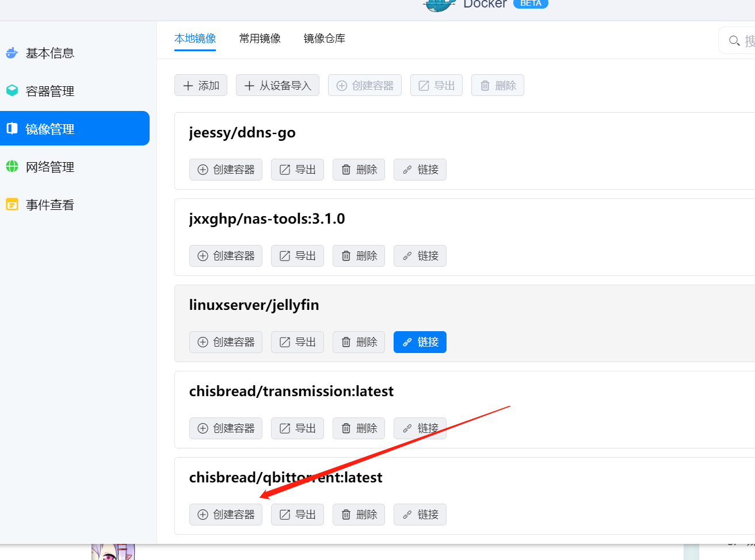This screenshot has height=560, width=755.
Task: Switch to the 镜像仓库 tab
Action: click(x=325, y=39)
